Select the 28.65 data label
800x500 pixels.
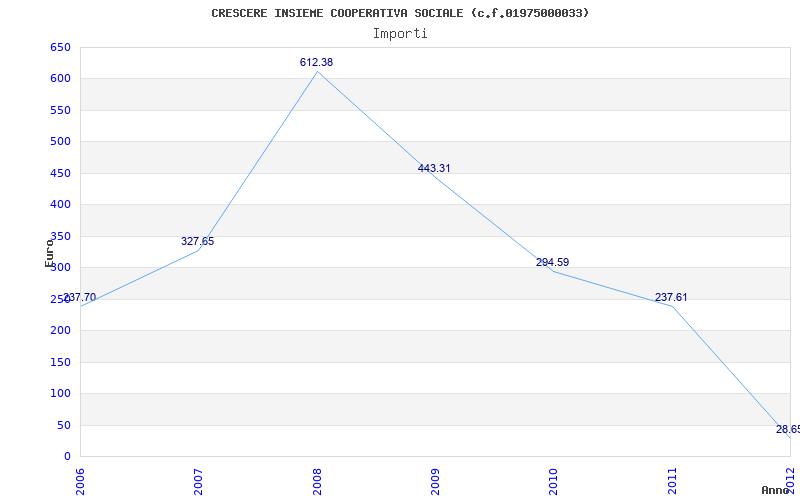[x=788, y=430]
